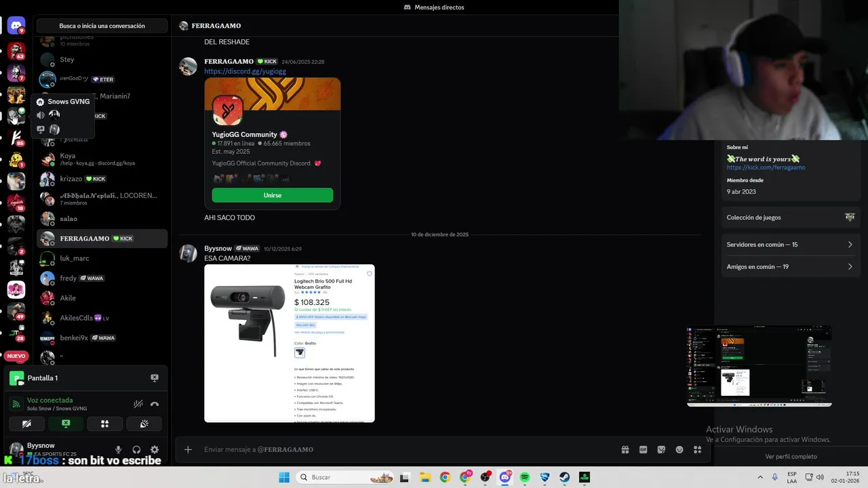This screenshot has height=488, width=868.
Task: Open server icon with 28 notifications badge
Action: pyautogui.click(x=16, y=333)
